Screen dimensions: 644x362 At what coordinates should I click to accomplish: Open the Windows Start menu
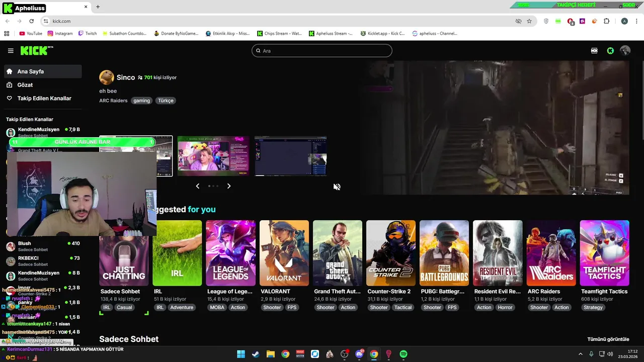pyautogui.click(x=241, y=354)
